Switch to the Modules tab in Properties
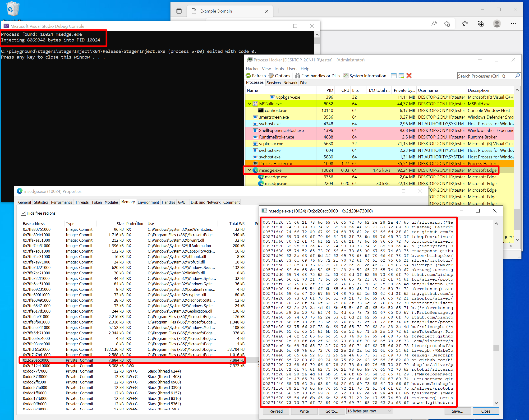Screen dimensions: 529x420 111,202
